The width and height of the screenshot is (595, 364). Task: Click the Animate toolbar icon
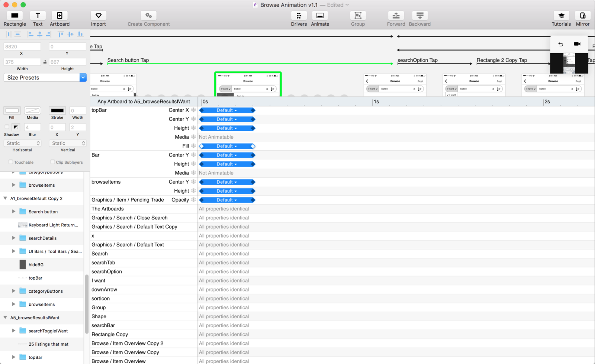coord(320,16)
